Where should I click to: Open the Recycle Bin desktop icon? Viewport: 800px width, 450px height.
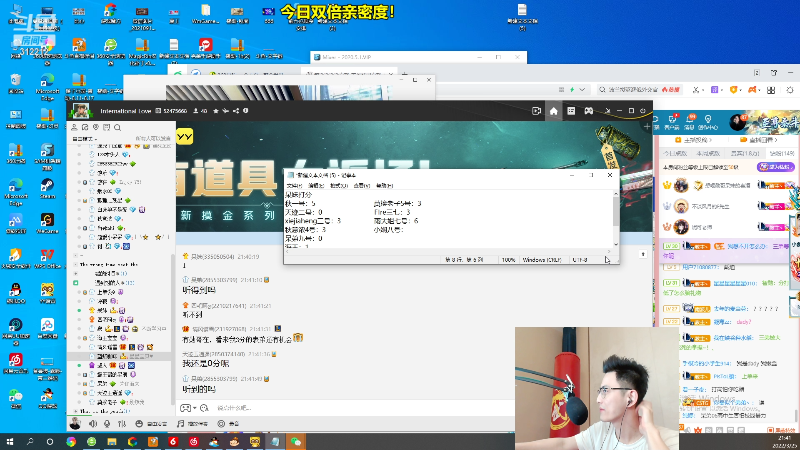pos(16,84)
